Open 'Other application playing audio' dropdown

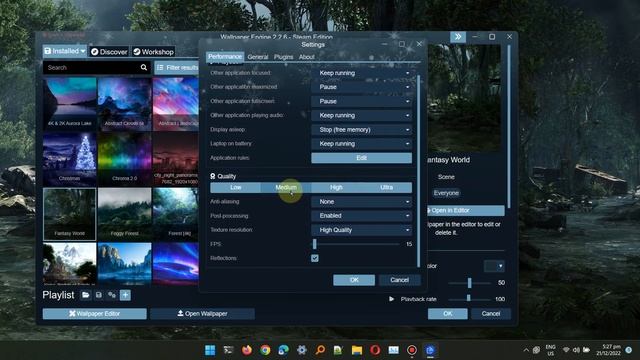(x=362, y=116)
